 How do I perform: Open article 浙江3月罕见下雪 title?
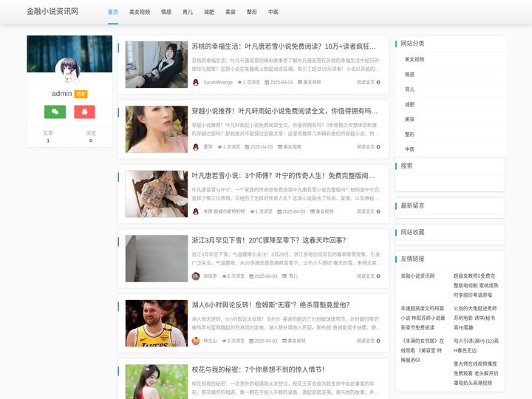(x=269, y=240)
